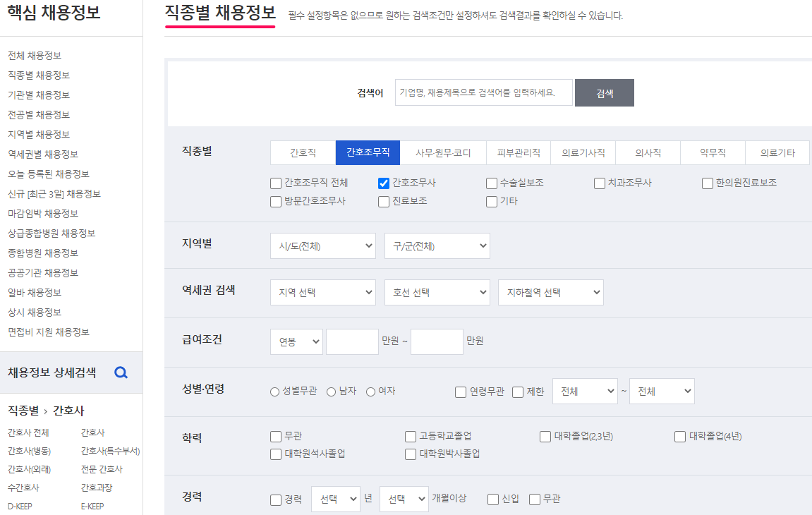Enable 연령무관 in the 성별·연령 row
The height and width of the screenshot is (515, 812).
pyautogui.click(x=459, y=391)
